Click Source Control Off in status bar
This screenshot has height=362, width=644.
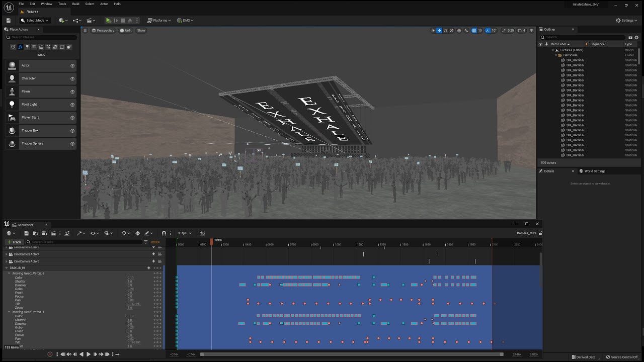622,357
